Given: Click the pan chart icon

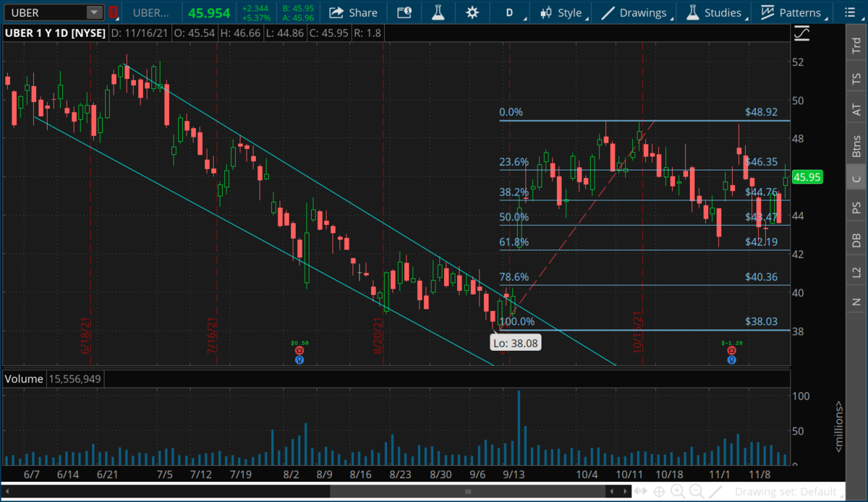Looking at the screenshot, I should [640, 492].
